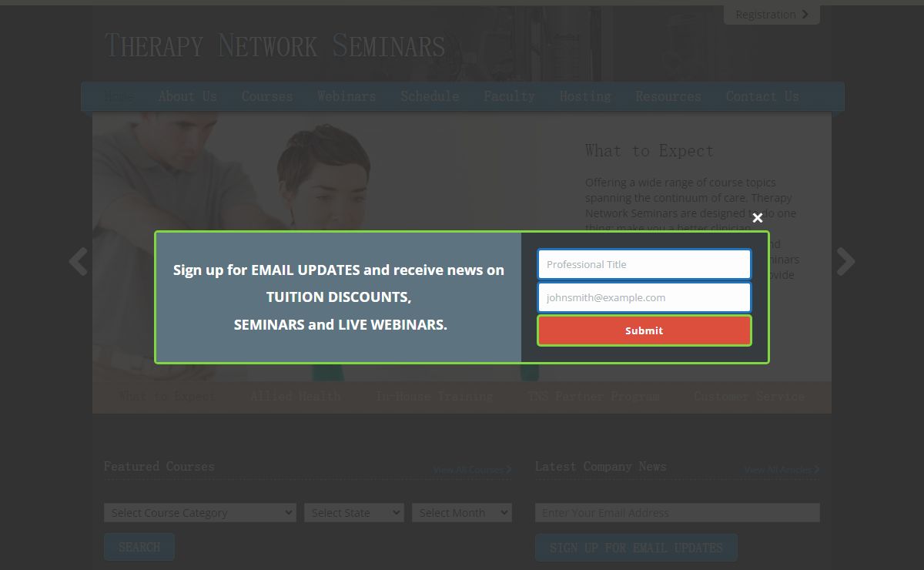Submit the email updates form
Image resolution: width=924 pixels, height=570 pixels.
(644, 330)
